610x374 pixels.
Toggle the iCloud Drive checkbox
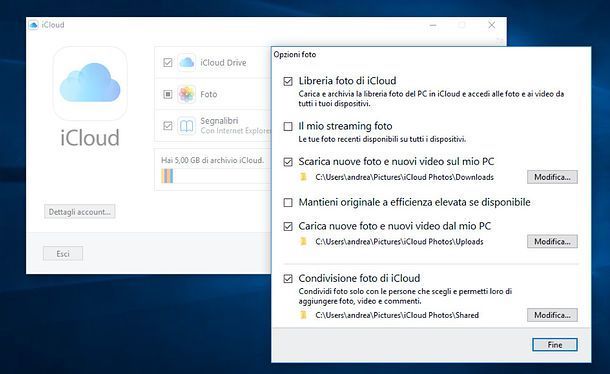coord(168,62)
